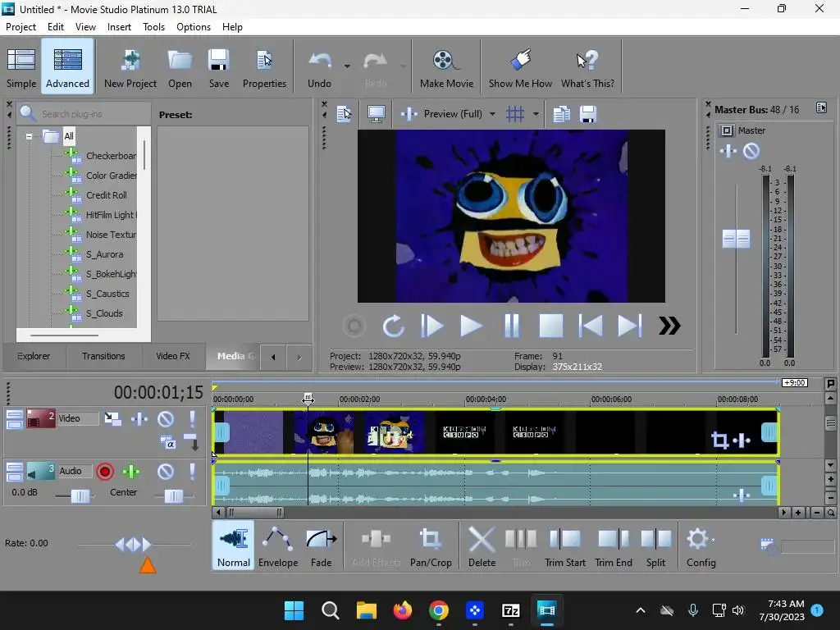Click the Split tool

pyautogui.click(x=655, y=546)
